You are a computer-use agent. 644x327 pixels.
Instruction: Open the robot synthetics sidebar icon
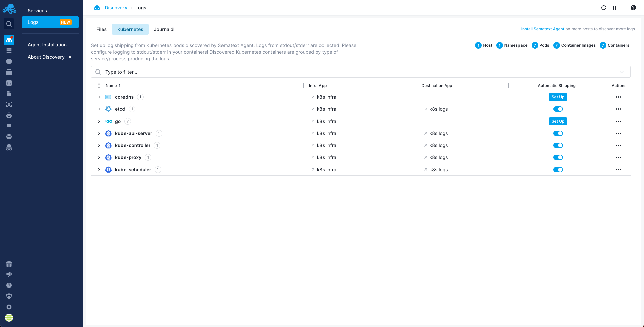pos(9,115)
